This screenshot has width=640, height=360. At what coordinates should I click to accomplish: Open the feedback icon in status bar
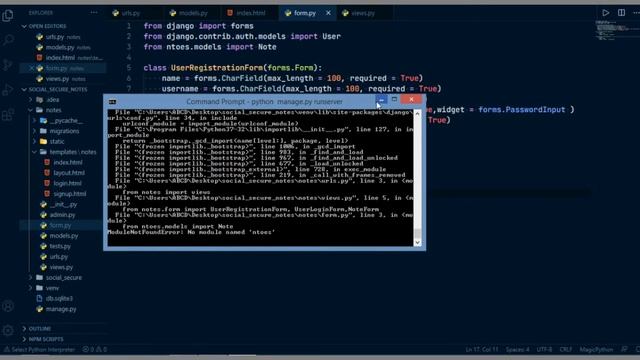click(624, 349)
